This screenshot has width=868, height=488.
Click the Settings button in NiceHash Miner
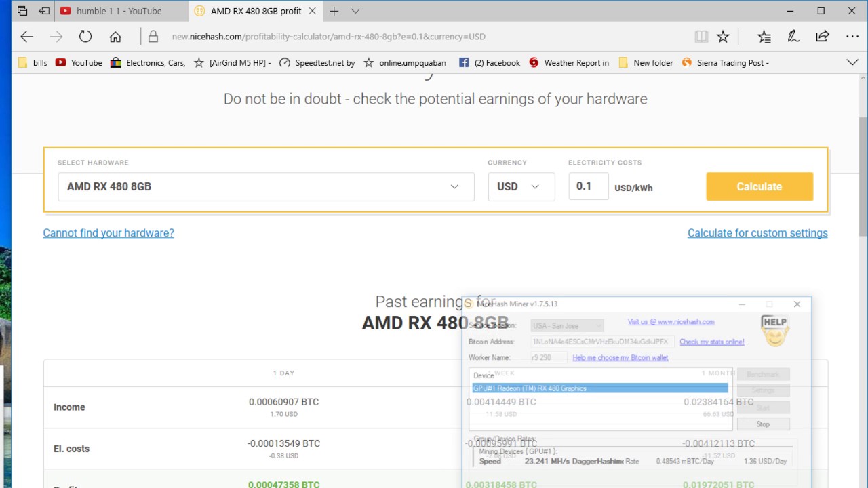coord(763,390)
